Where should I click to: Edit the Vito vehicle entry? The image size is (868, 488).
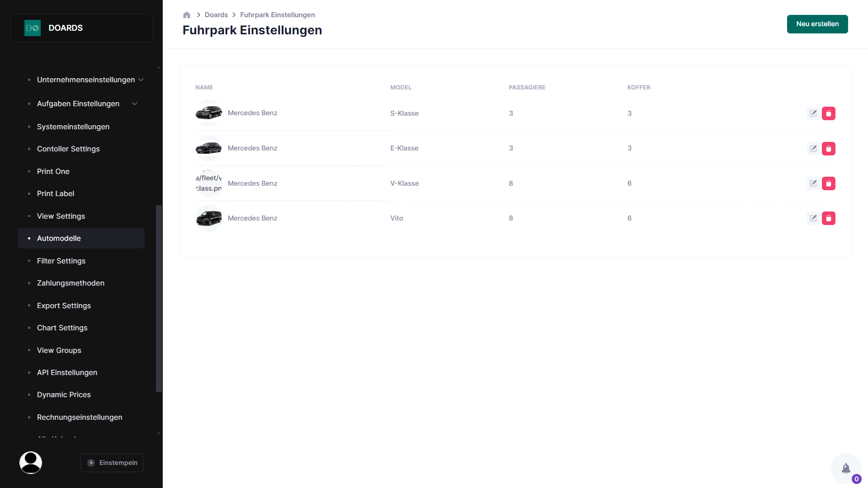click(813, 218)
